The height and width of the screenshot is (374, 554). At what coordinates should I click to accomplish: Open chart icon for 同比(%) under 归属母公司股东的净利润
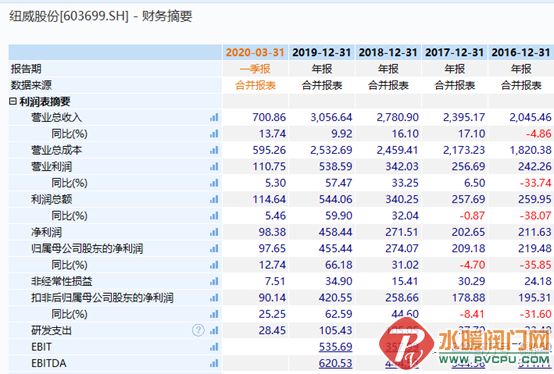(x=214, y=265)
